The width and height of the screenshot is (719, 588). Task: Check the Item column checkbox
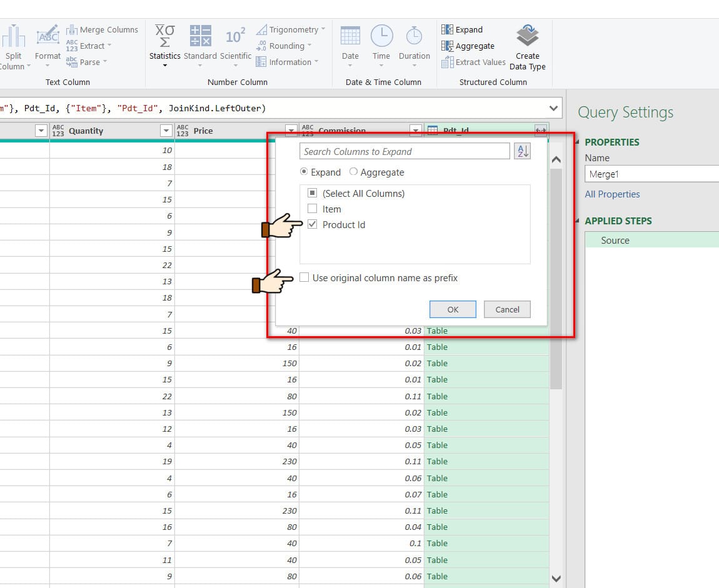(x=313, y=209)
